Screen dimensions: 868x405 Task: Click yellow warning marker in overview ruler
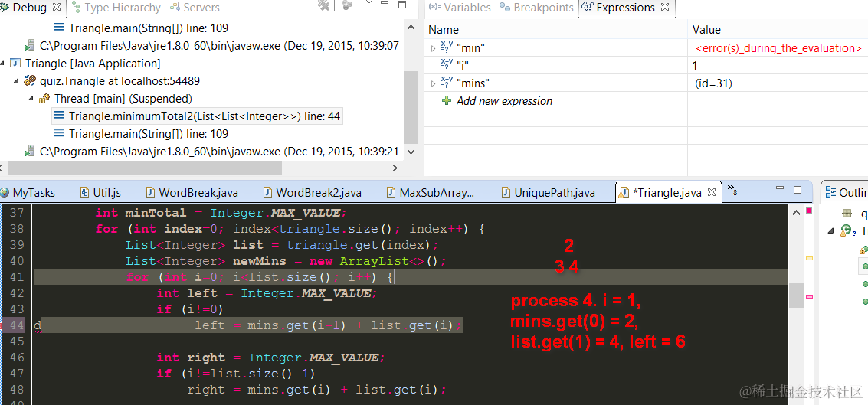[809, 258]
